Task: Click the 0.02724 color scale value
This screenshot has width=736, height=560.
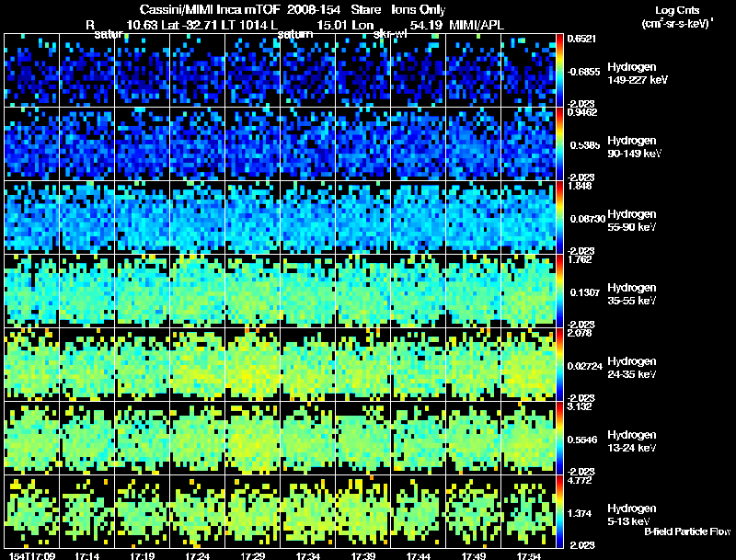Action: click(x=585, y=366)
